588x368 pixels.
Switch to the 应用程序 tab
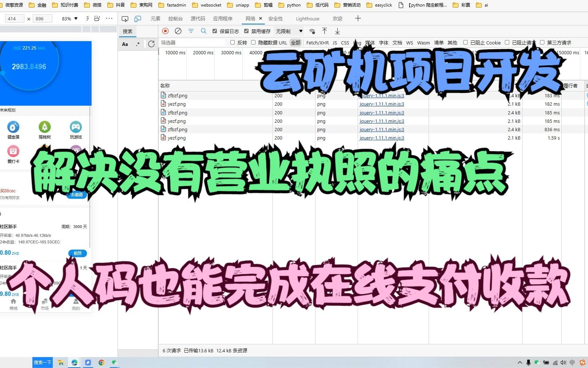[223, 19]
